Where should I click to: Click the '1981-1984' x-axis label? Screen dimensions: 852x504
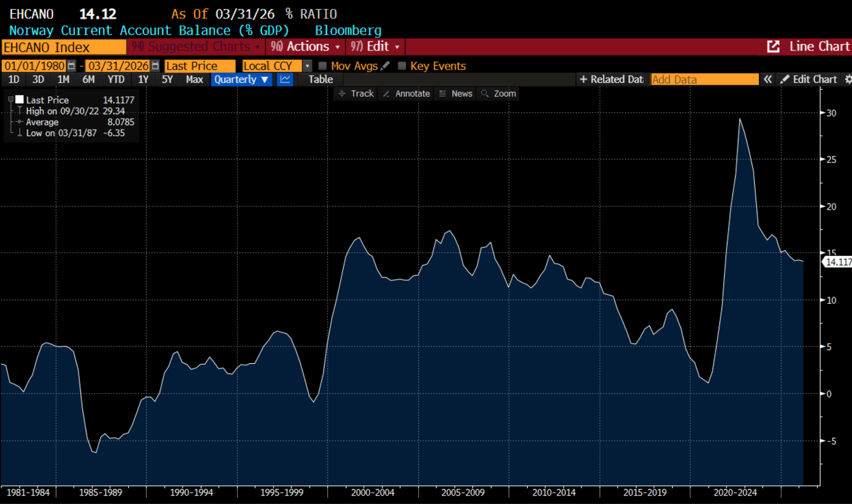pyautogui.click(x=28, y=492)
